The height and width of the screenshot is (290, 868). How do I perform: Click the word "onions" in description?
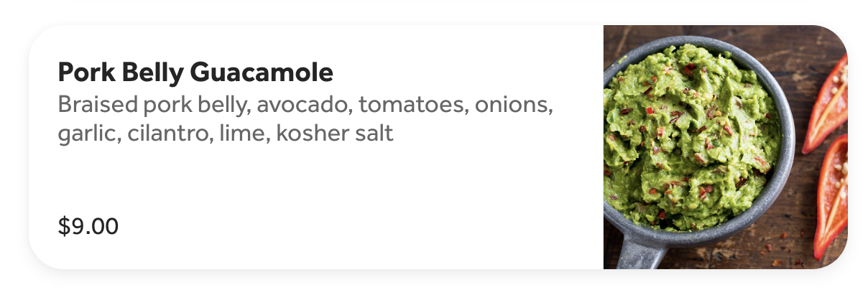514,106
